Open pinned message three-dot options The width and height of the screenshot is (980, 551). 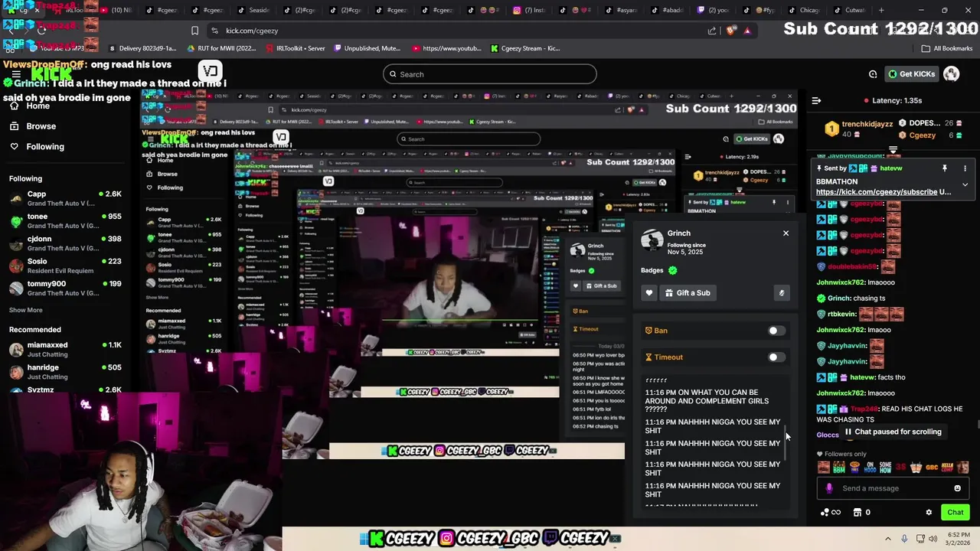click(x=965, y=168)
